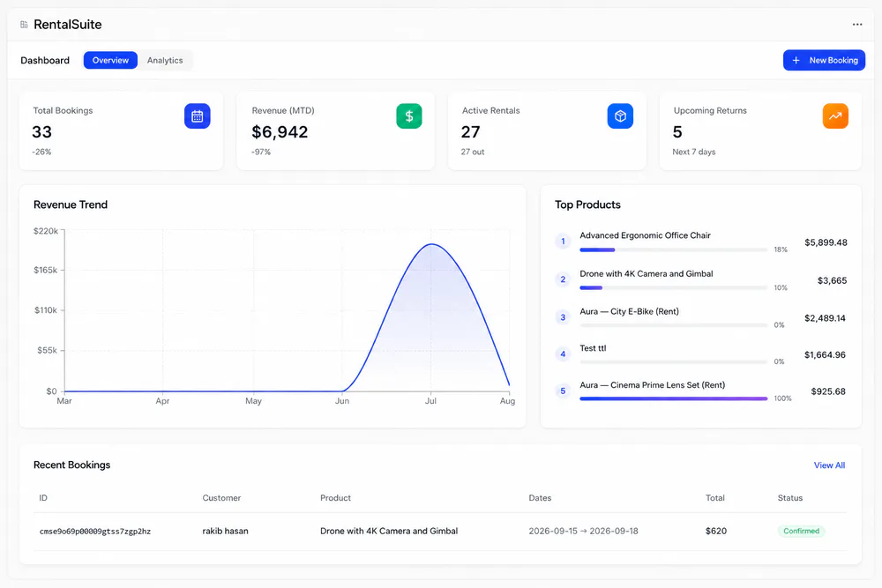
Task: Click the 27 out label
Action: pos(473,152)
